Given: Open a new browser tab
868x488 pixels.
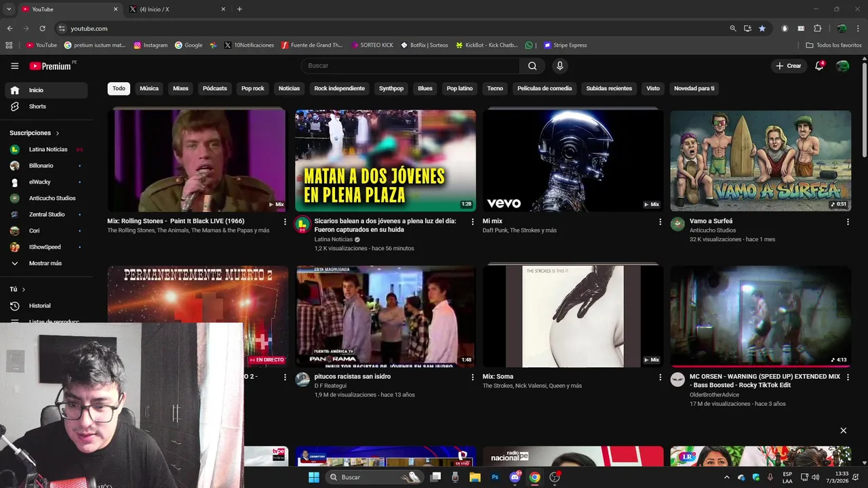Looking at the screenshot, I should tap(239, 9).
